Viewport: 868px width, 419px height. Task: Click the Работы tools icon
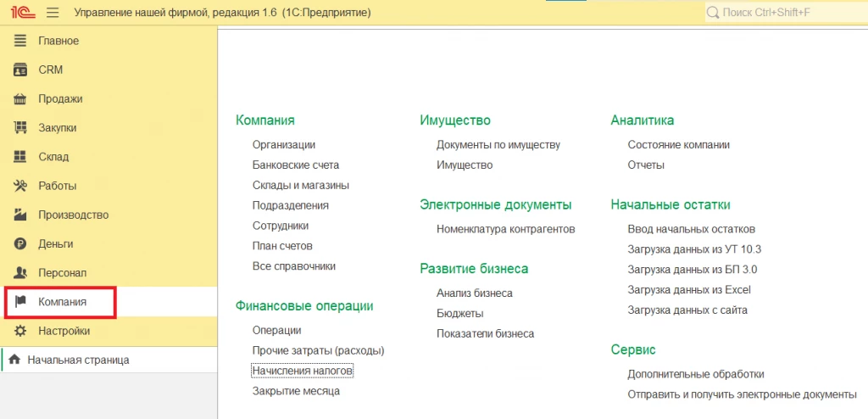click(20, 187)
